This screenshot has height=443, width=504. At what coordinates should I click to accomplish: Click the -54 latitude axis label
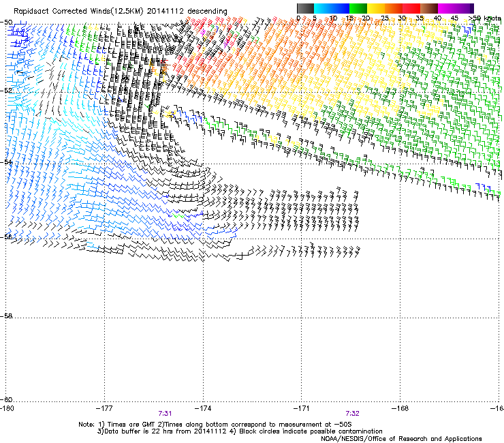6,162
